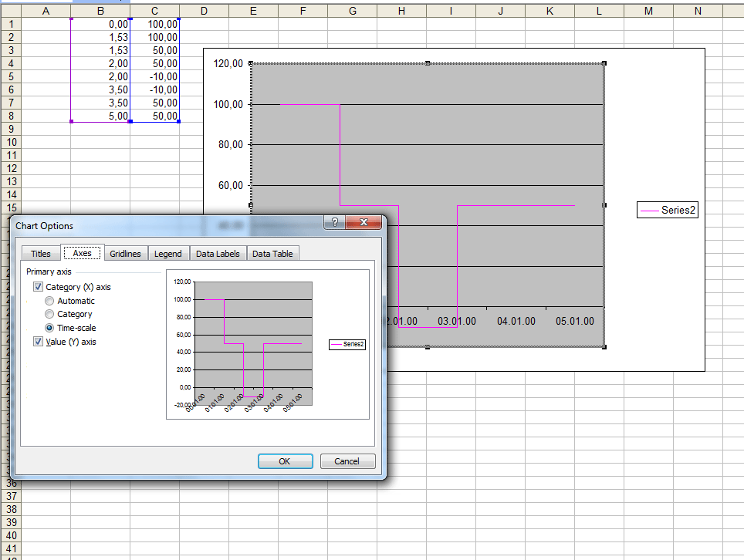Disable the Value (Y) axis checkbox
The image size is (744, 560).
click(39, 342)
